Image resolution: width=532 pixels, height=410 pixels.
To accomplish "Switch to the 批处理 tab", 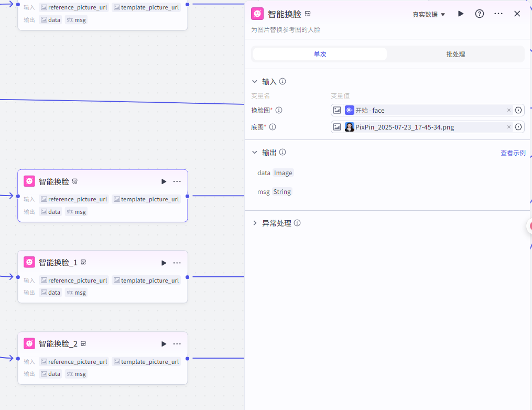I will pos(455,55).
